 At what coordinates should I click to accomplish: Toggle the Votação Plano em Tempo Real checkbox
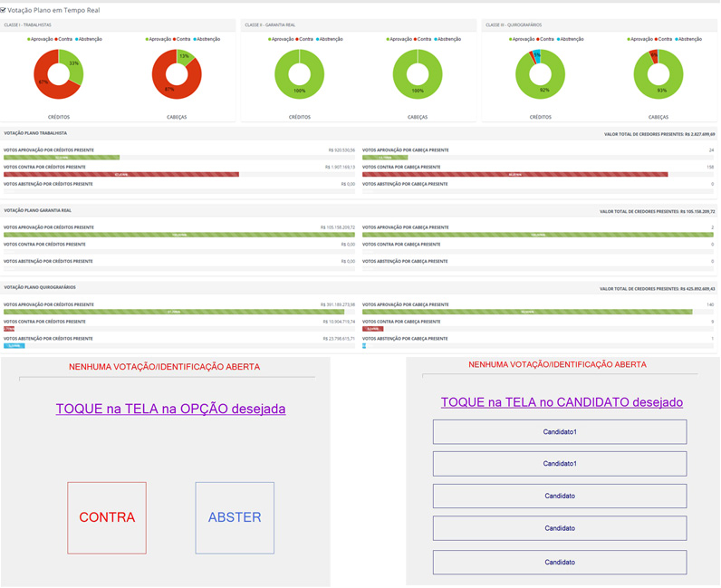pyautogui.click(x=4, y=9)
